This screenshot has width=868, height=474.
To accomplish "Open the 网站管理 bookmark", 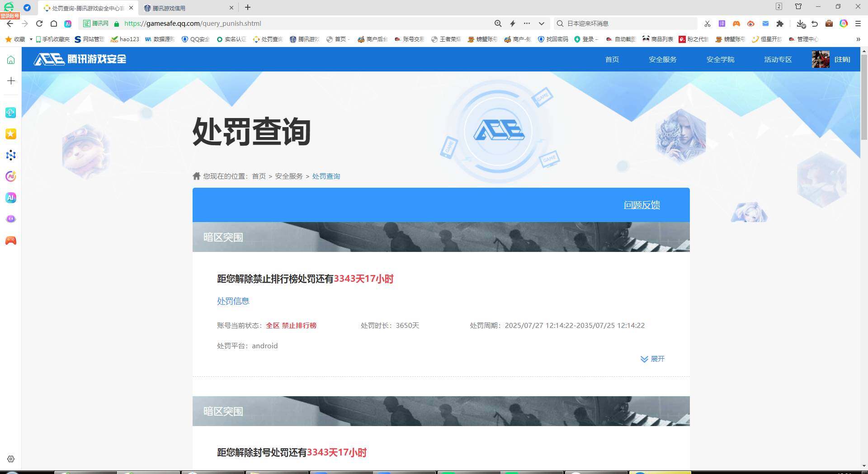I will click(90, 39).
